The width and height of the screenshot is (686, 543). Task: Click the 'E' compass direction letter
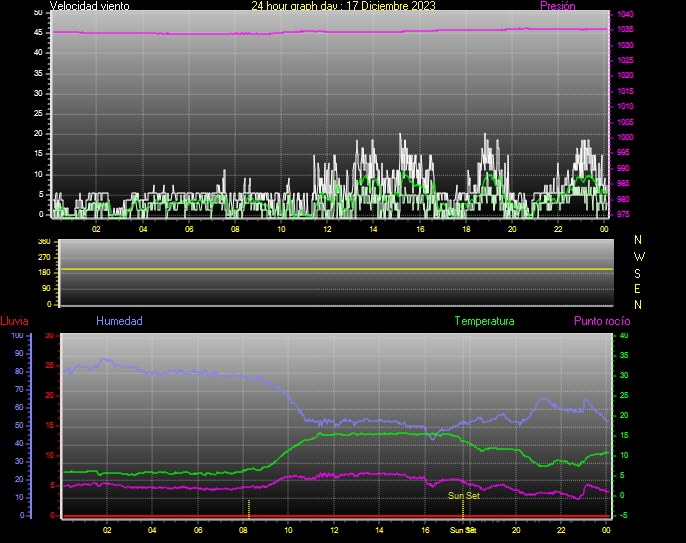637,289
